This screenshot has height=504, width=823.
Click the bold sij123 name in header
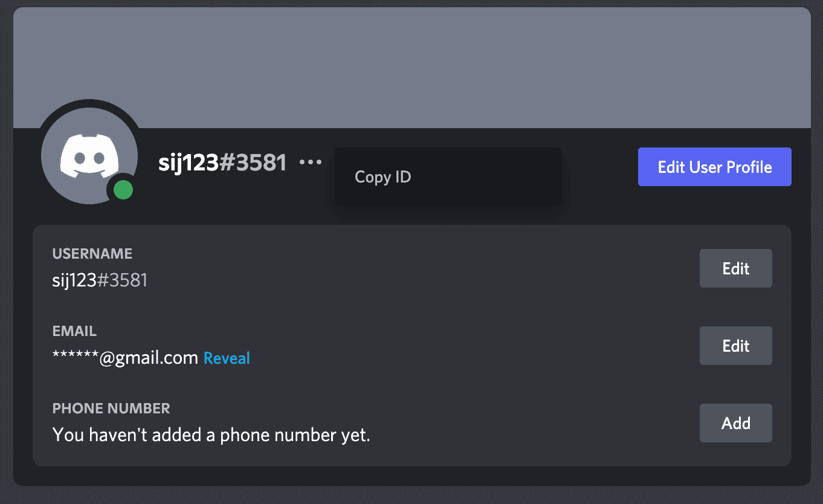coord(188,163)
